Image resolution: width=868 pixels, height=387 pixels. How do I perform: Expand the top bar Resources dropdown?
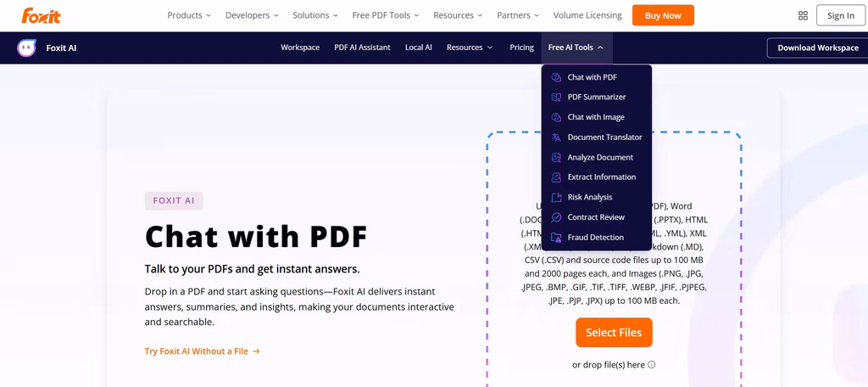(458, 15)
